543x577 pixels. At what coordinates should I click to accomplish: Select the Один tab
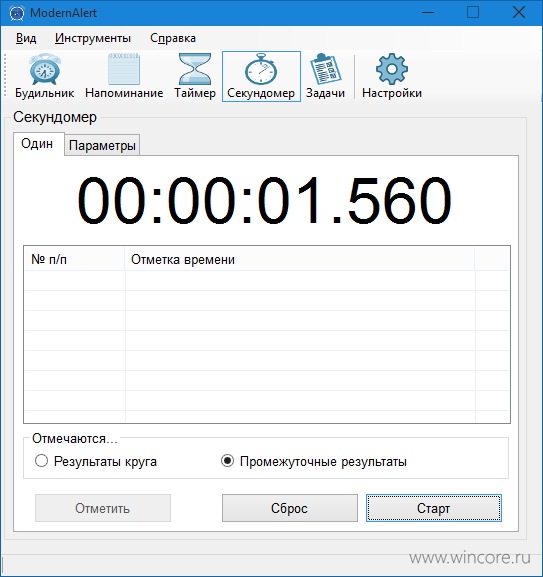click(x=37, y=144)
